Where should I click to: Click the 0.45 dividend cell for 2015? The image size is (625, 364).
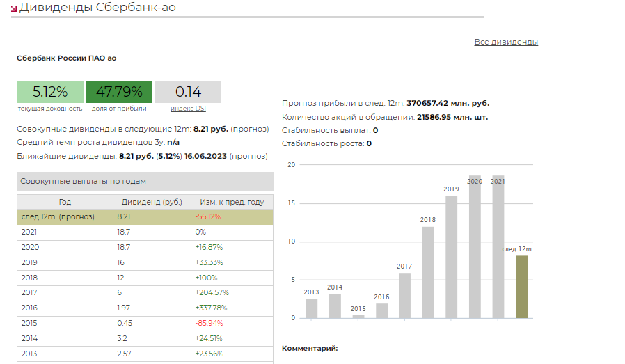pos(152,323)
